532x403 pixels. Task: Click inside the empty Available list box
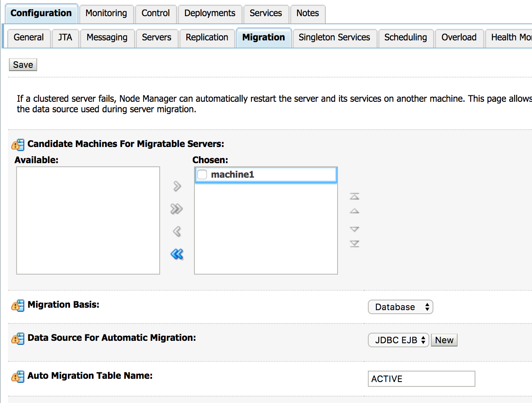88,220
